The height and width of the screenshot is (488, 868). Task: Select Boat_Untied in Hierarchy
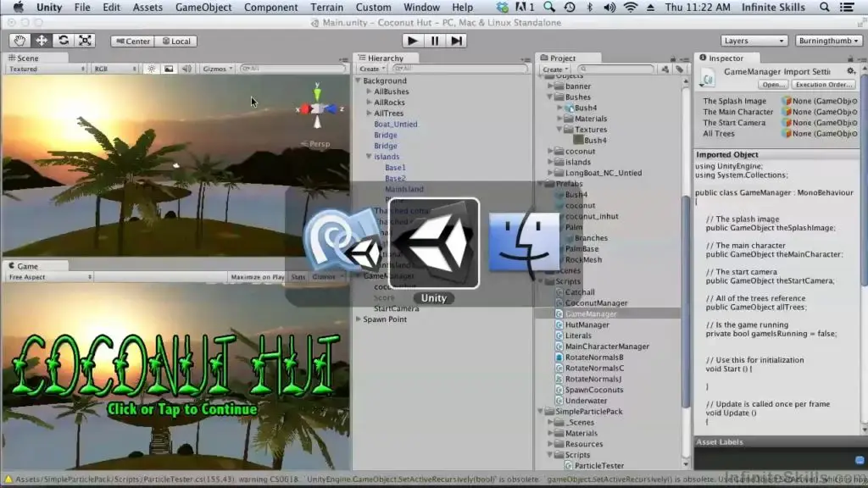395,124
